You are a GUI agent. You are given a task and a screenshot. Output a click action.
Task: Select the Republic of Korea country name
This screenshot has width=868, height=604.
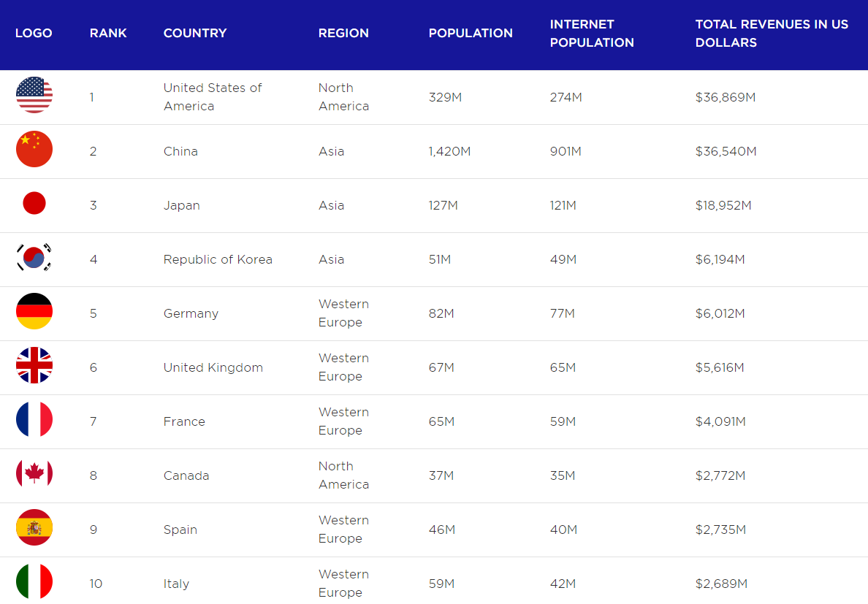tap(218, 259)
